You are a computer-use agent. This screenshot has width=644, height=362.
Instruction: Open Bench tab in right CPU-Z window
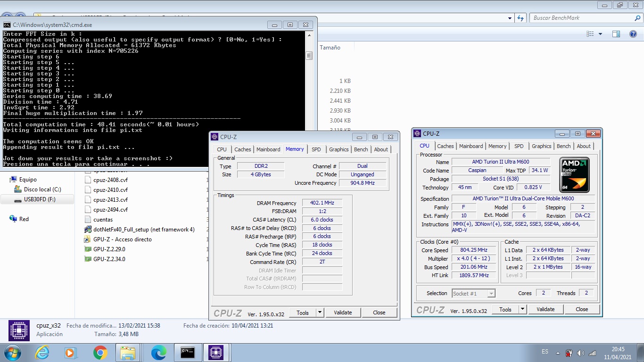tap(564, 146)
